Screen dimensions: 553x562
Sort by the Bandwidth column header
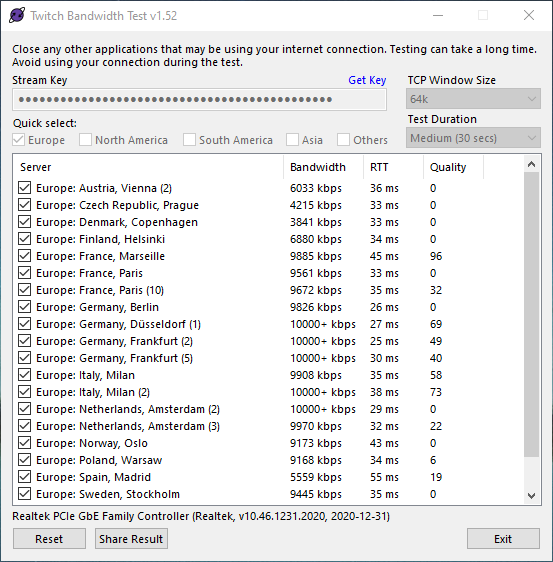pyautogui.click(x=323, y=167)
